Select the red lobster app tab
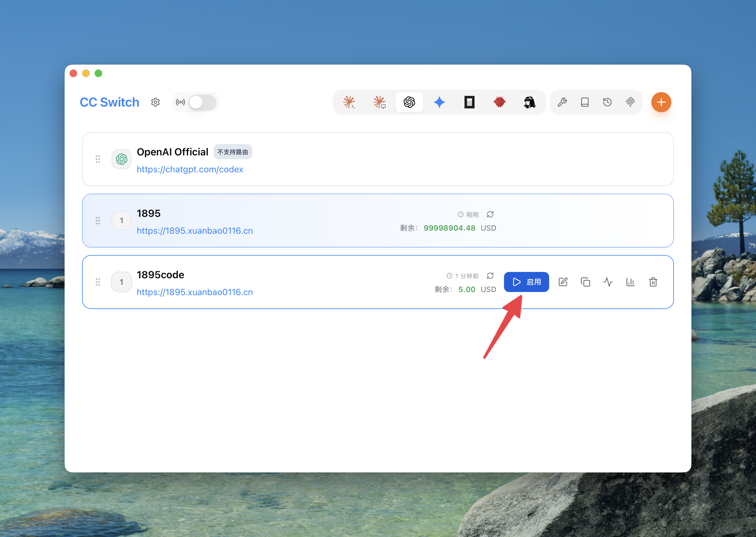Viewport: 756px width, 537px height. [499, 102]
